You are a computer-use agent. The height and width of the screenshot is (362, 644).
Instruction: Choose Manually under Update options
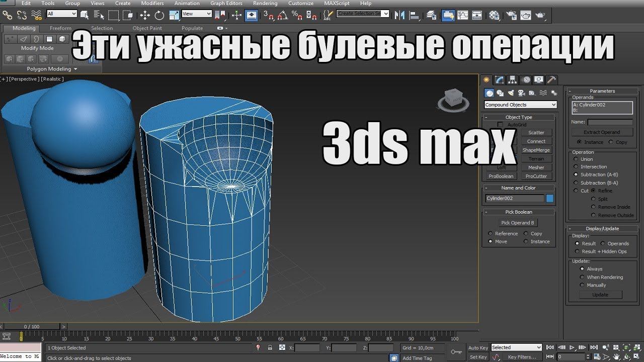(x=582, y=285)
